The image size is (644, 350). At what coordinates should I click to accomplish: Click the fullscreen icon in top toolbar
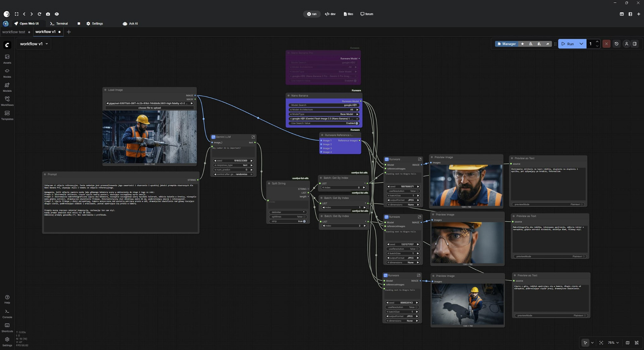16,14
